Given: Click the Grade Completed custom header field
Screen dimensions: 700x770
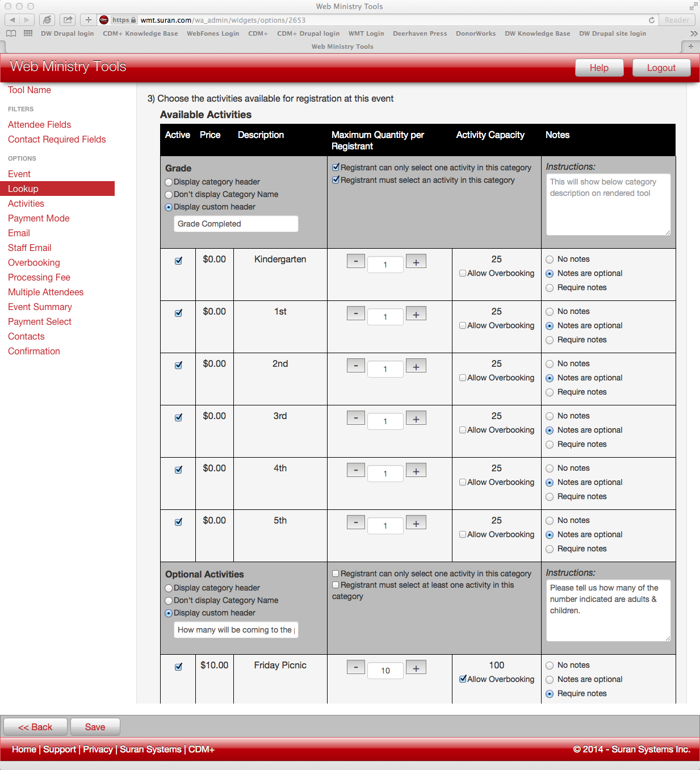Looking at the screenshot, I should [x=236, y=224].
